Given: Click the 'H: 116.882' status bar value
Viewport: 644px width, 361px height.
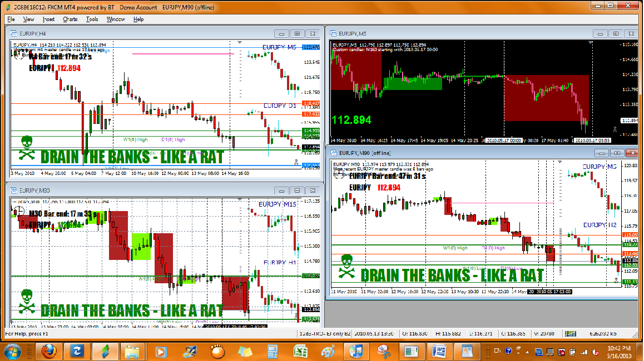Looking at the screenshot, I should [x=448, y=334].
